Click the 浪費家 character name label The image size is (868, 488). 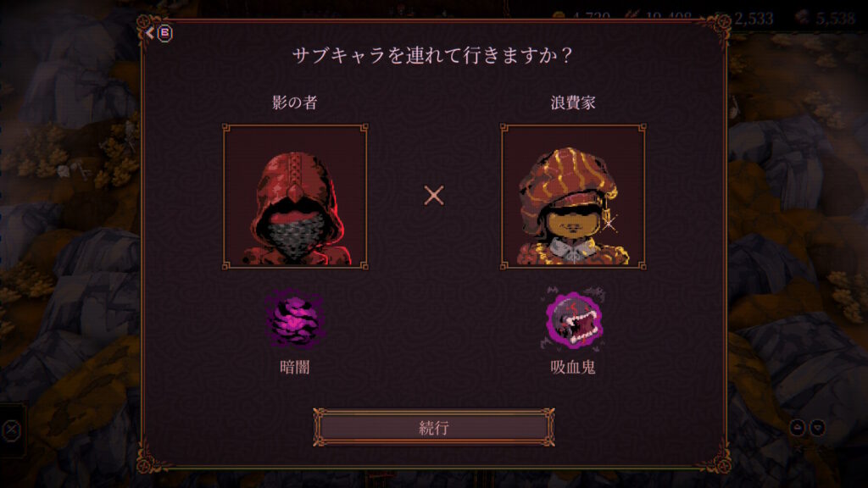[573, 103]
